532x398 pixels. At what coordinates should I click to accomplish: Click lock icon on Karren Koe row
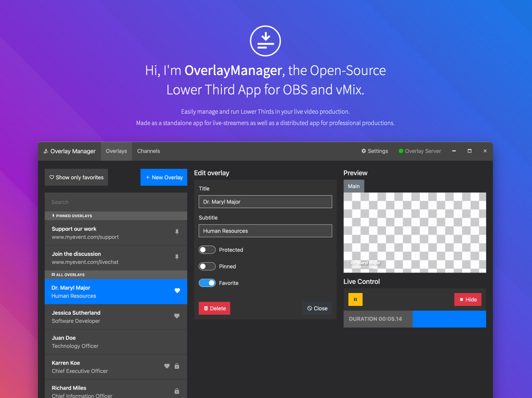tap(177, 366)
